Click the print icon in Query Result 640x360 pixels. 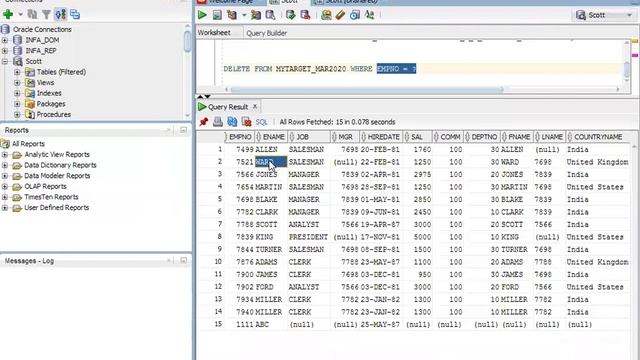(218, 122)
